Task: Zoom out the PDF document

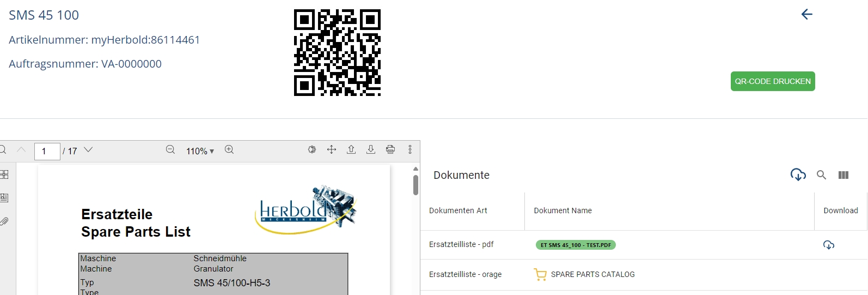Action: [x=170, y=150]
